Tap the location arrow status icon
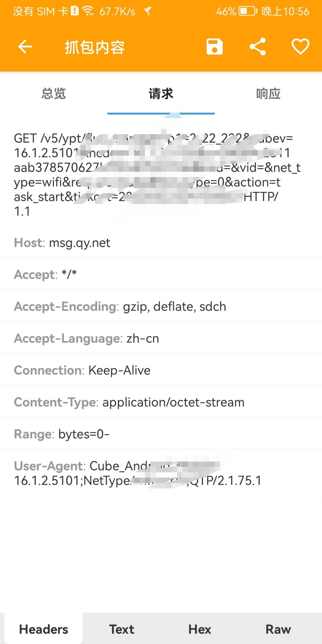Image resolution: width=322 pixels, height=644 pixels. 148,11
